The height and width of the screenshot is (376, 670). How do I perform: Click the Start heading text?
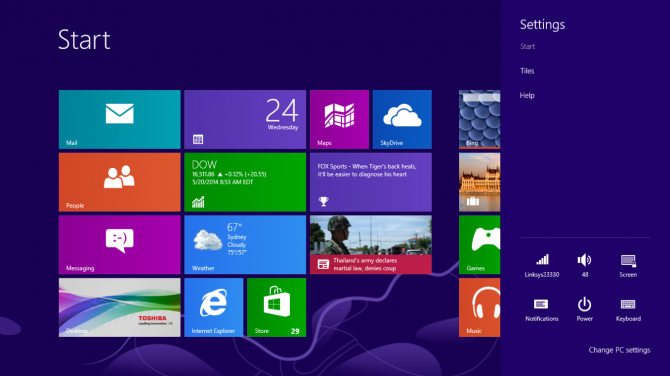pos(84,40)
